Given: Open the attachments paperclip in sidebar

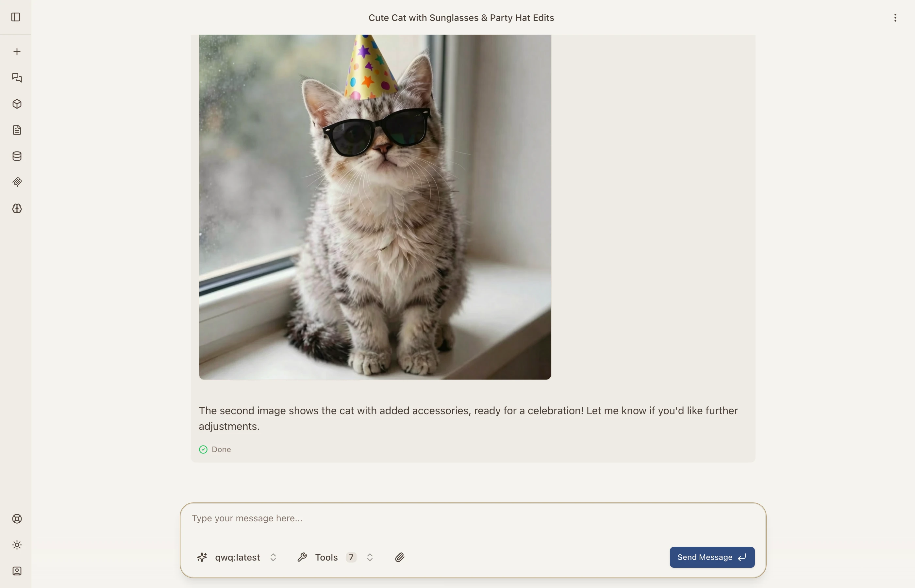Looking at the screenshot, I should pyautogui.click(x=17, y=182).
